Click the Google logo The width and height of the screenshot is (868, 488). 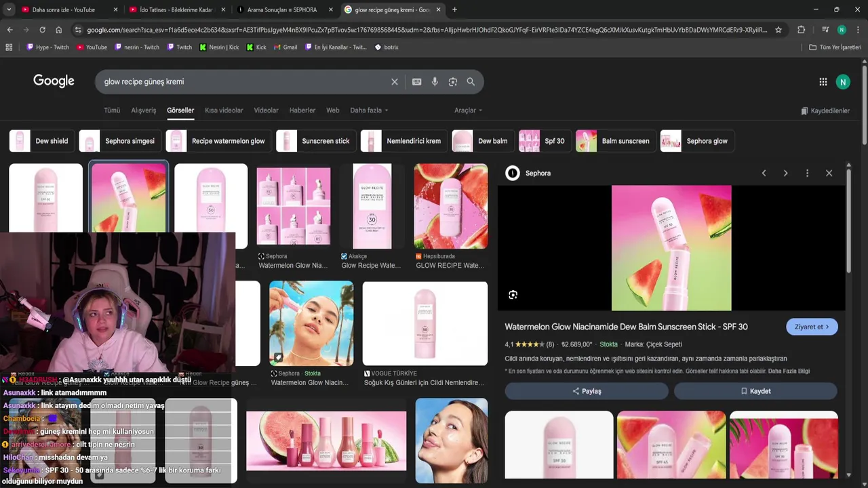pyautogui.click(x=54, y=81)
